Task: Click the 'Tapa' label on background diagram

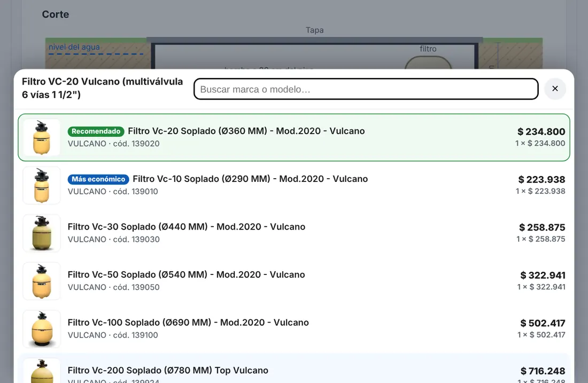Action: point(315,30)
